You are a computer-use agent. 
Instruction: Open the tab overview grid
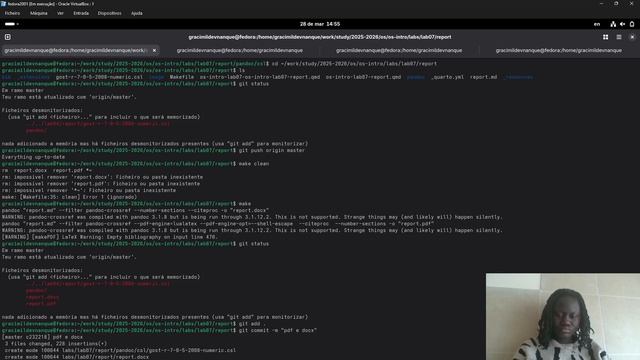point(605,37)
